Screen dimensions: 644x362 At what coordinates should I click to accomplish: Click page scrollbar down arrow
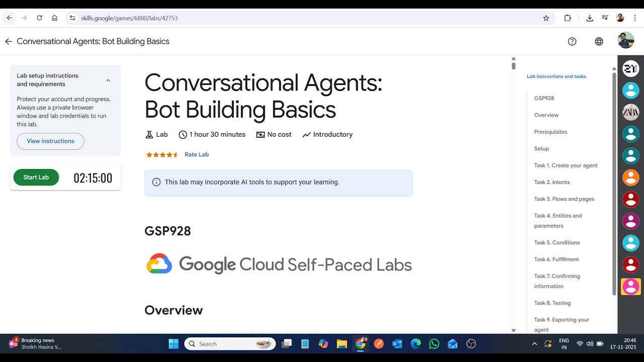click(x=513, y=330)
